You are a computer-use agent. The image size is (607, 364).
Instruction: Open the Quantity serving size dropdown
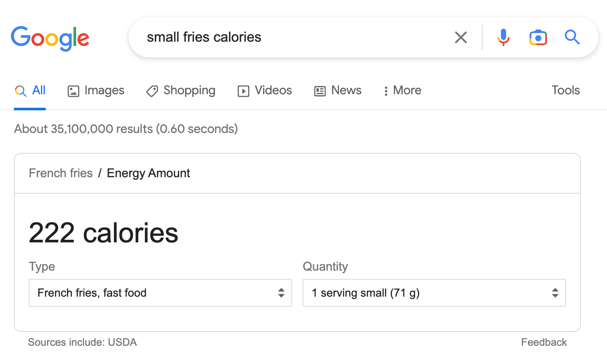pyautogui.click(x=434, y=293)
